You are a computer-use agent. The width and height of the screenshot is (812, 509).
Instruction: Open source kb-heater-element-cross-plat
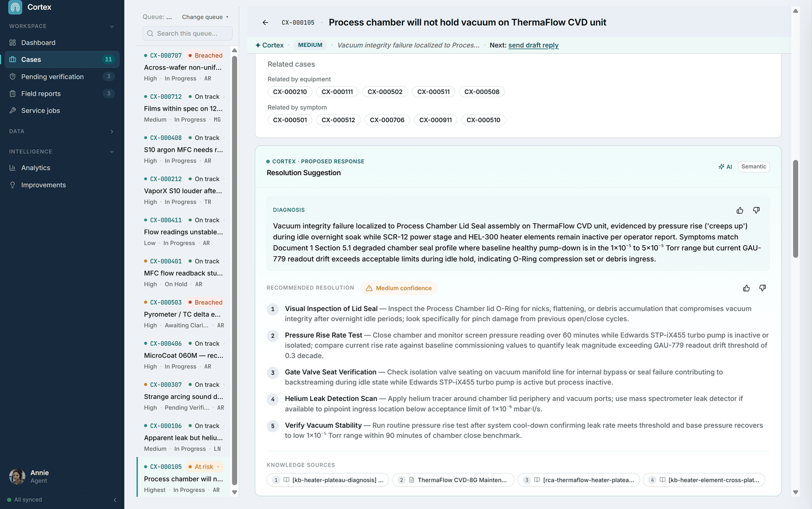click(x=704, y=480)
